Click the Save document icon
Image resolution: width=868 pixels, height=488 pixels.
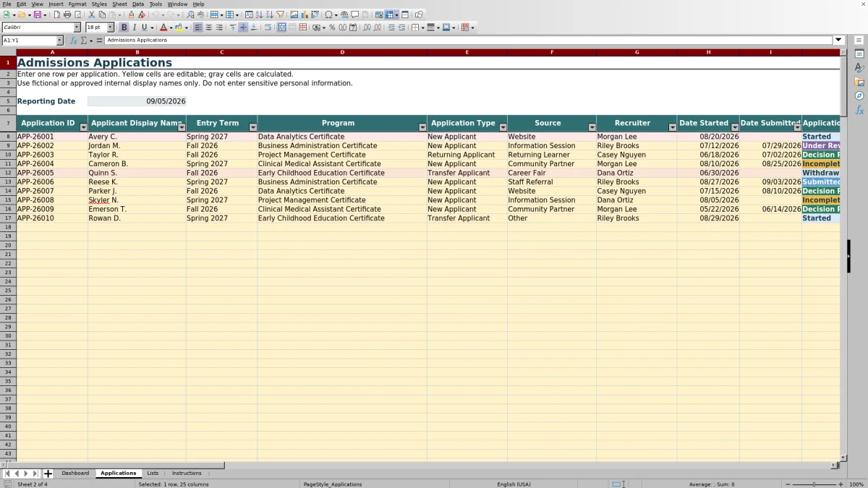point(37,14)
